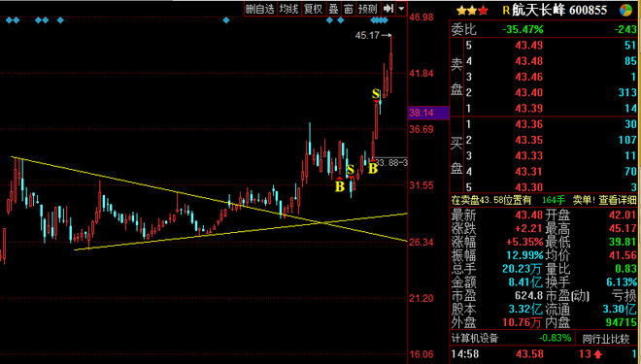Select buy level 1 price 43.36
The image size is (641, 364).
pos(529,124)
